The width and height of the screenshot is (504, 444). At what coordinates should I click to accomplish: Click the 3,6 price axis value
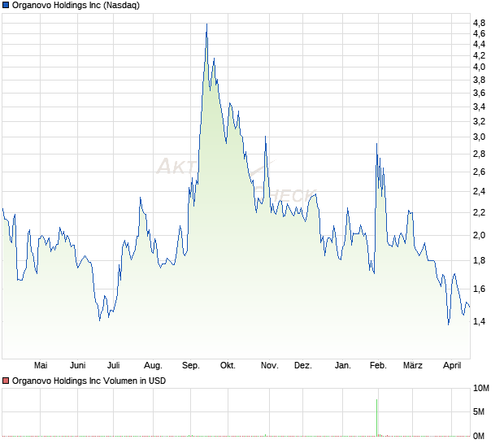[x=479, y=94]
